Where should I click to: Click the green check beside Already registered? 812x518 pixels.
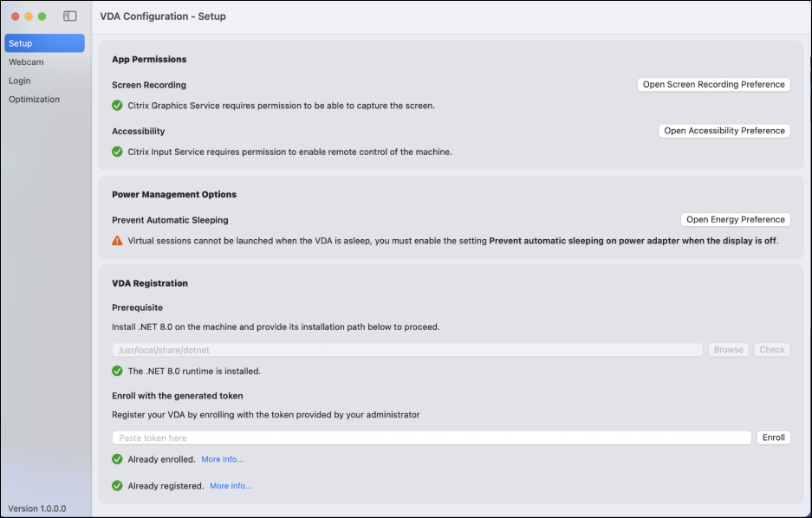(x=118, y=486)
